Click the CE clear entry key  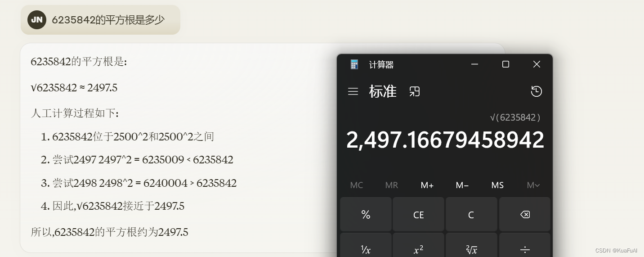(x=418, y=214)
